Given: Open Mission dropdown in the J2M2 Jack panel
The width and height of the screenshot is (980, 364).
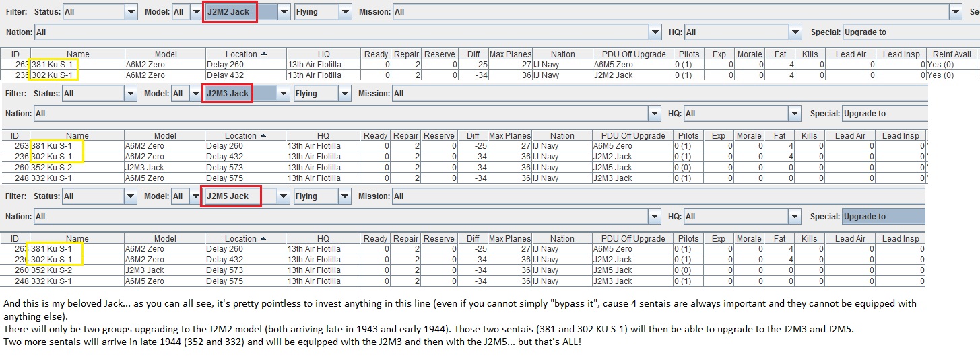Looking at the screenshot, I should pyautogui.click(x=678, y=12).
